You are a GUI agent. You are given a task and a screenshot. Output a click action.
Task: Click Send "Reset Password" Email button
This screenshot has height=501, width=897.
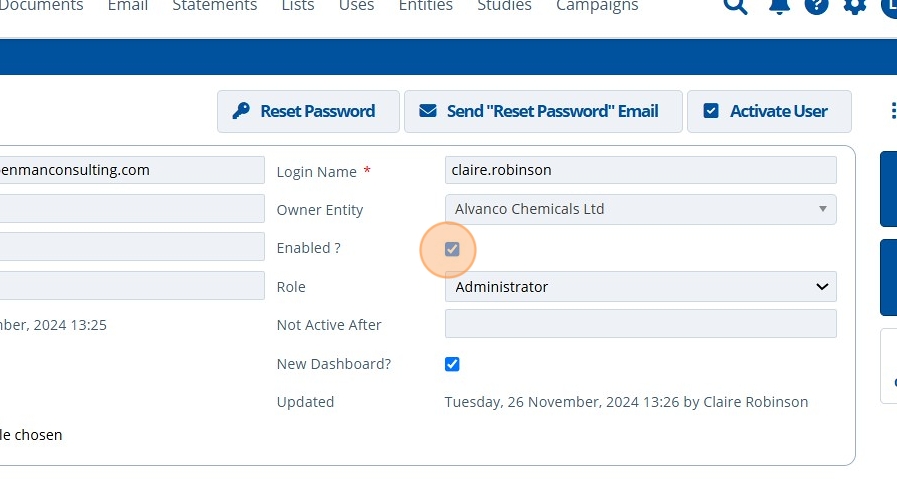coord(543,111)
